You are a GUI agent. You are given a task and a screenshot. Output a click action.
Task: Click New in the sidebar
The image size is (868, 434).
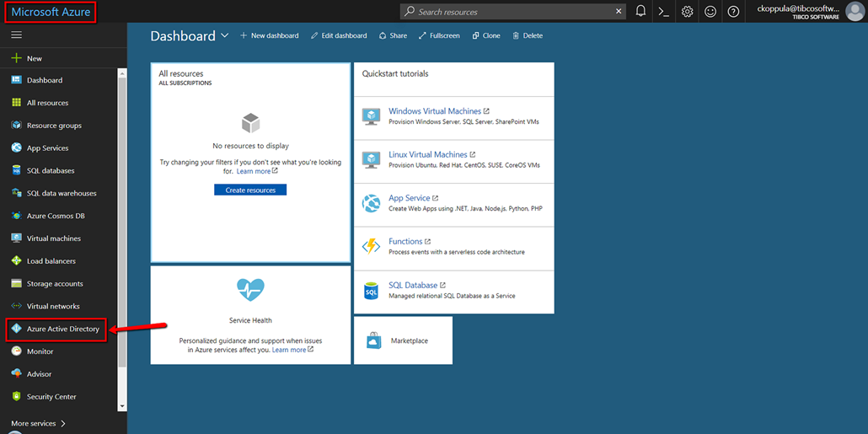(x=35, y=58)
